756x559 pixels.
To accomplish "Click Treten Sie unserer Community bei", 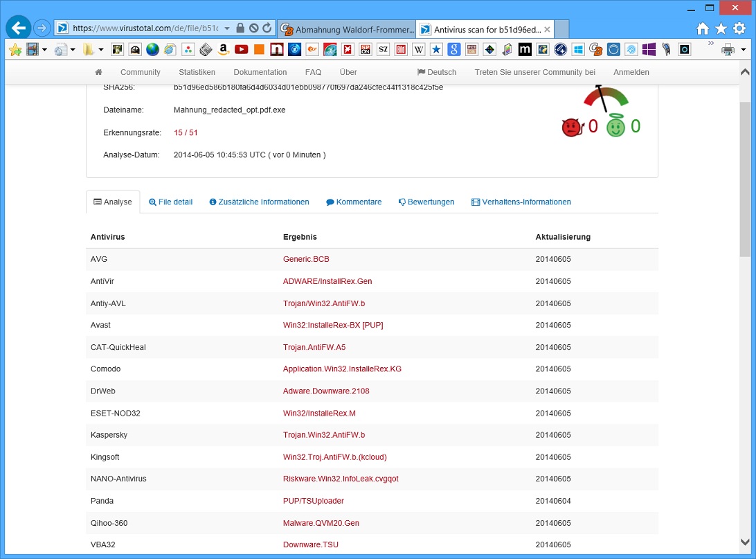I will point(534,72).
